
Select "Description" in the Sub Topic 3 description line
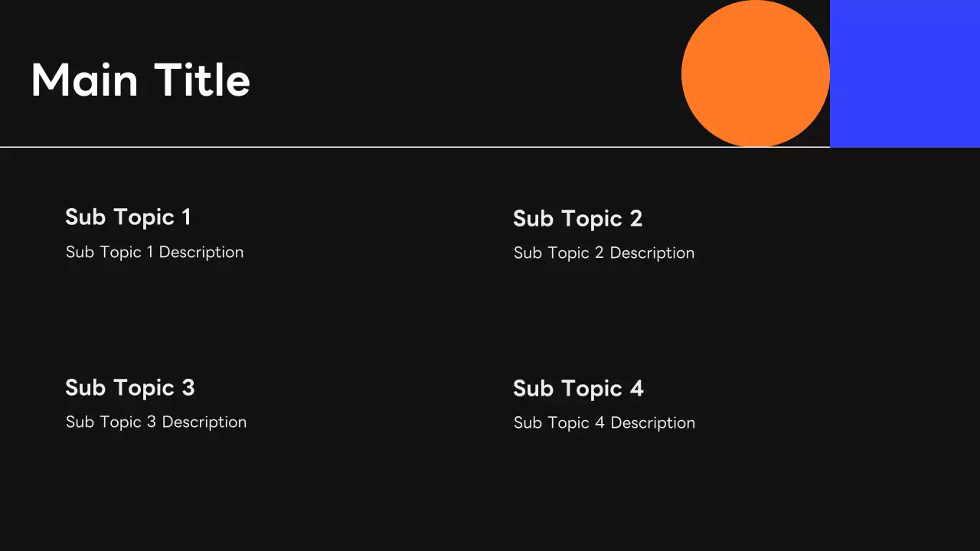(x=204, y=422)
